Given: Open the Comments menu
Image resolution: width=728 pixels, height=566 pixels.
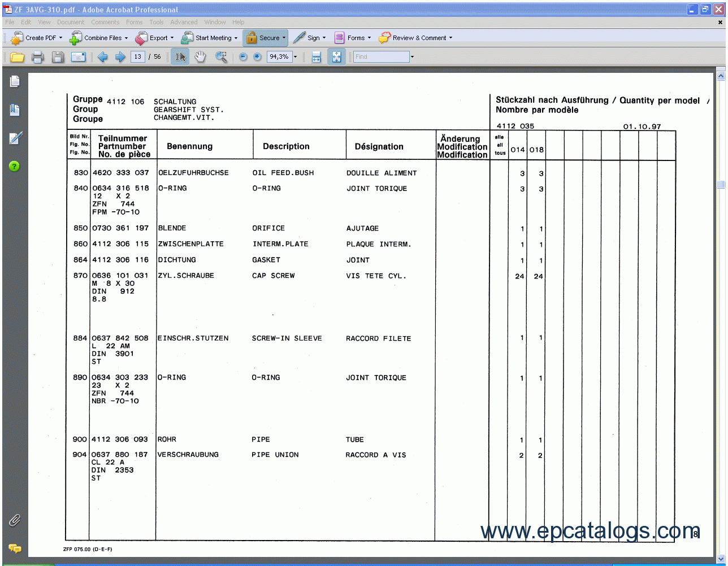Looking at the screenshot, I should pyautogui.click(x=105, y=22).
